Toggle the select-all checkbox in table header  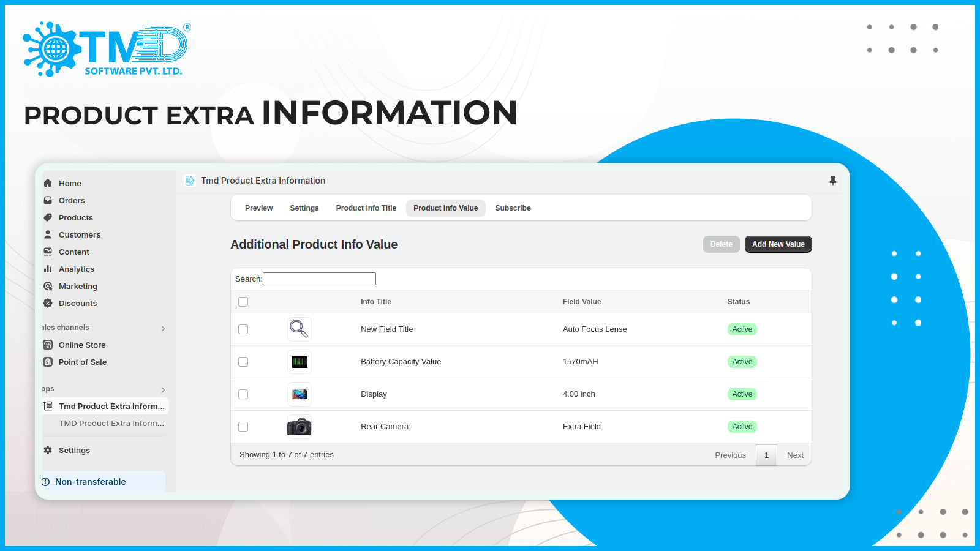[x=243, y=302]
